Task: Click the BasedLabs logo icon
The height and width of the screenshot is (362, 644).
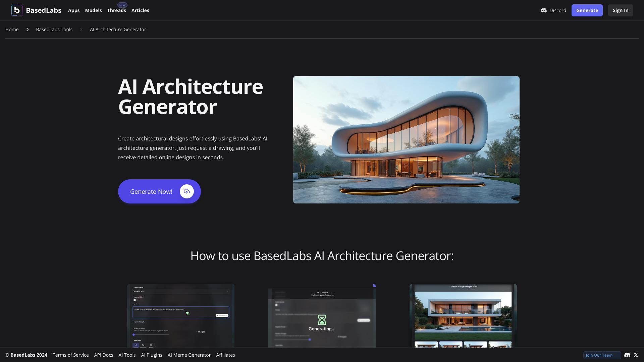Action: coord(17,10)
